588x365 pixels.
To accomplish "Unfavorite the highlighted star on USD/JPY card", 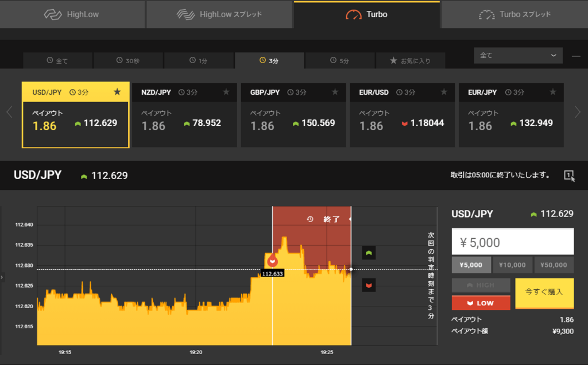I will click(x=117, y=91).
